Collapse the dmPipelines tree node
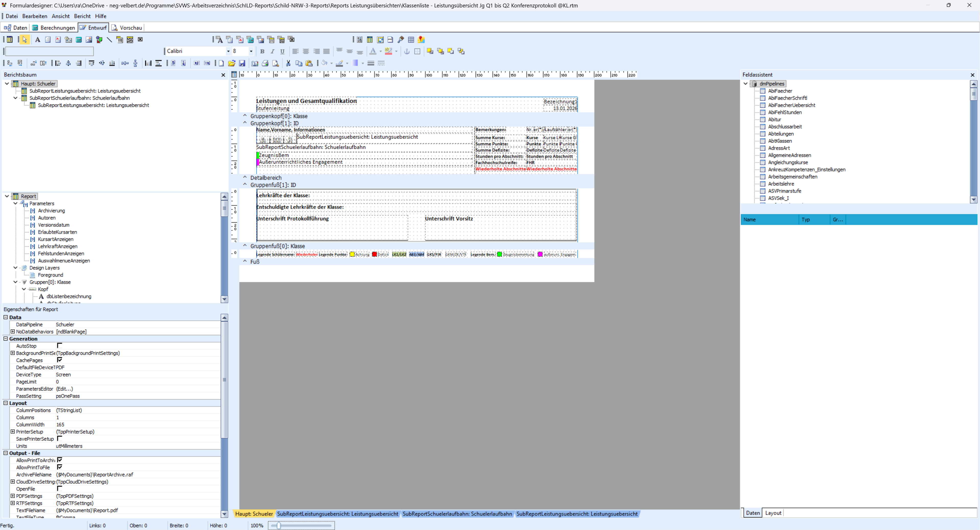This screenshot has width=980, height=530. coord(746,84)
